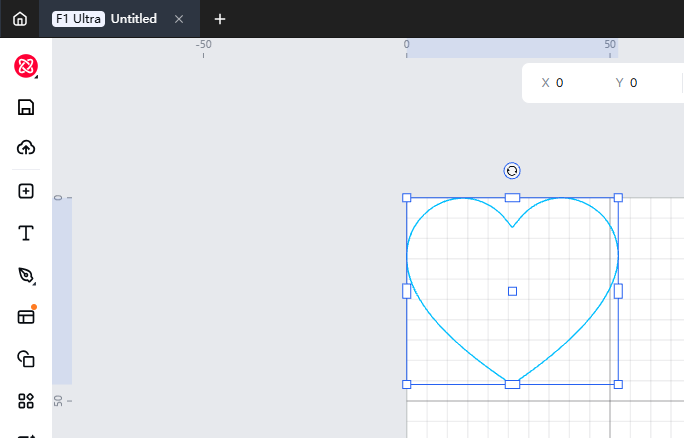684x438 pixels.
Task: Click the cloud upload icon
Action: [26, 148]
